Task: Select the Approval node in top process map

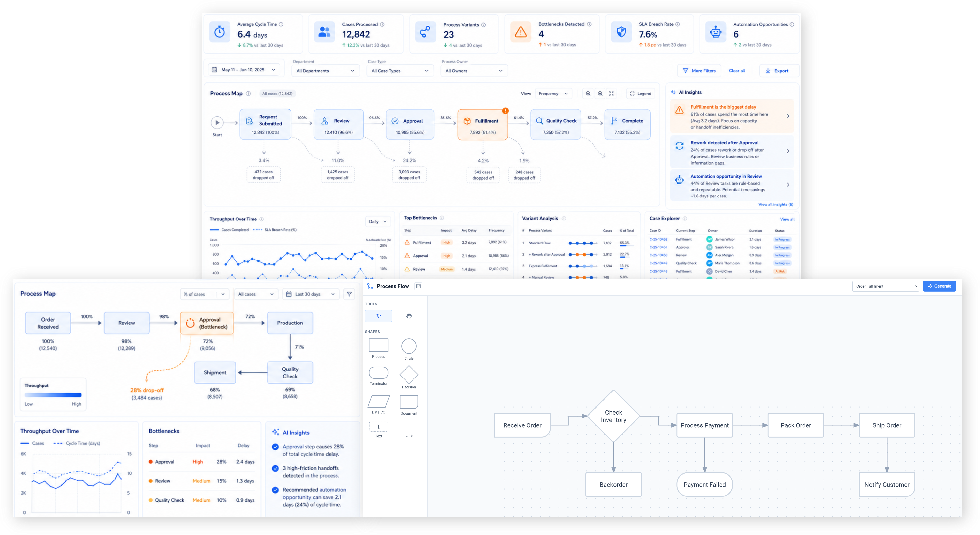Action: tap(410, 125)
